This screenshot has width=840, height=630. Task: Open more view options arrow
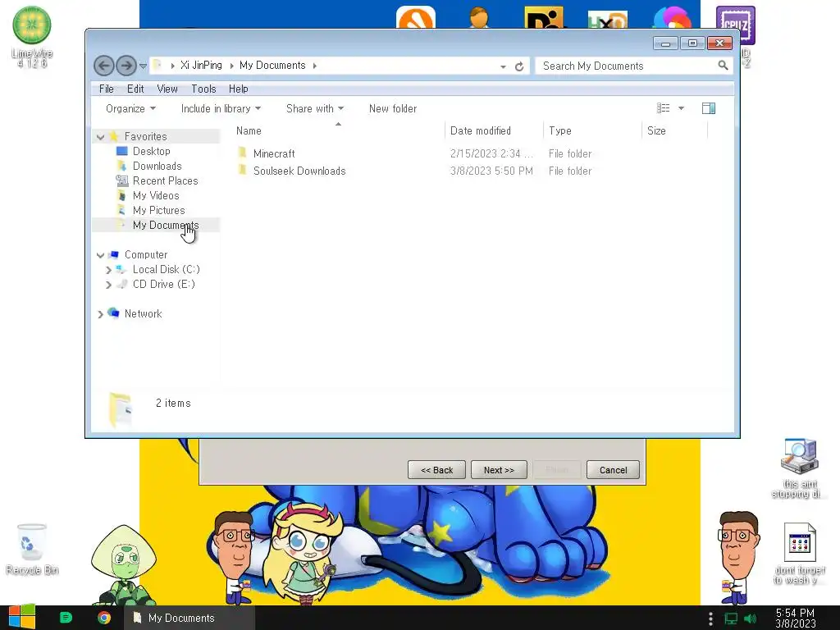[x=681, y=108]
